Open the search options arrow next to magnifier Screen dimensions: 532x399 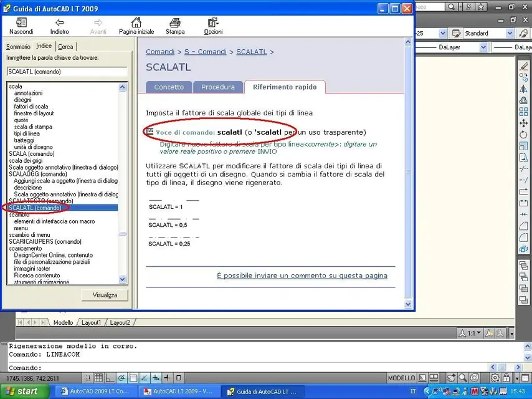point(459,7)
